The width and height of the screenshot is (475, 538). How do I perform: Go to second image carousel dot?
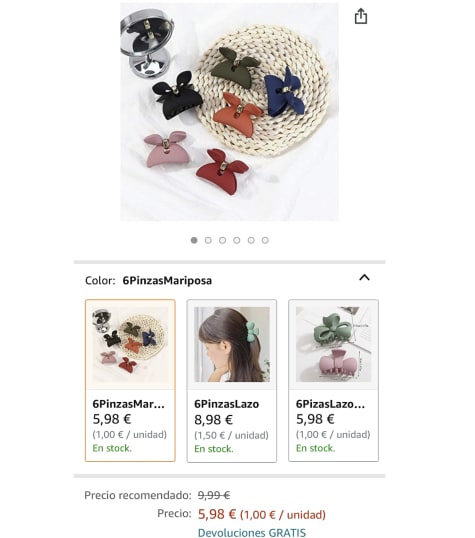208,240
